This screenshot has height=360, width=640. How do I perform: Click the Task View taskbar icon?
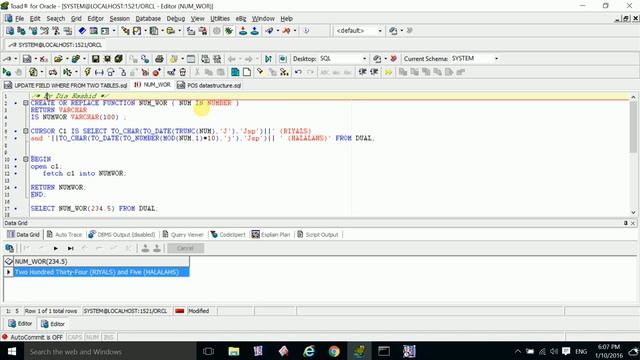coord(208,351)
